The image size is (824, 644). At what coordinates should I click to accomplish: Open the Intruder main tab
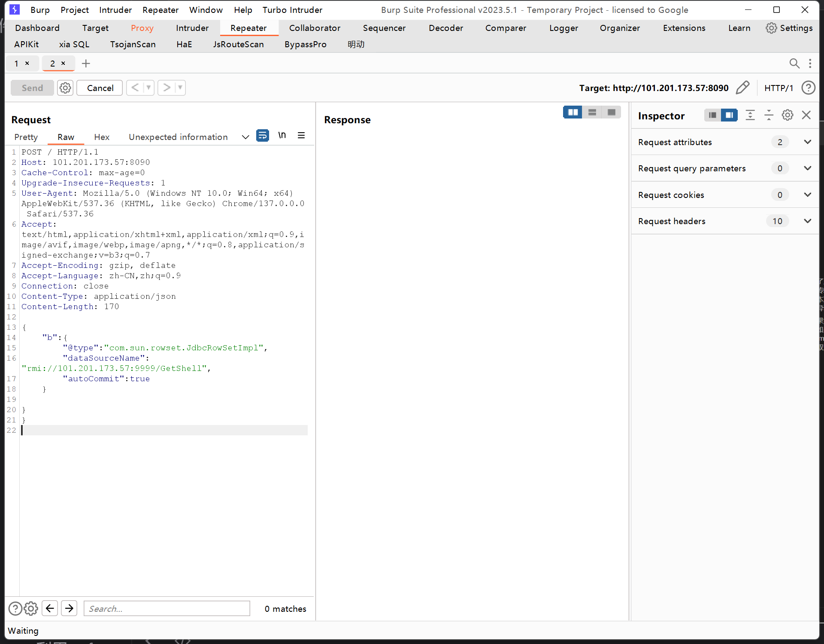[192, 28]
